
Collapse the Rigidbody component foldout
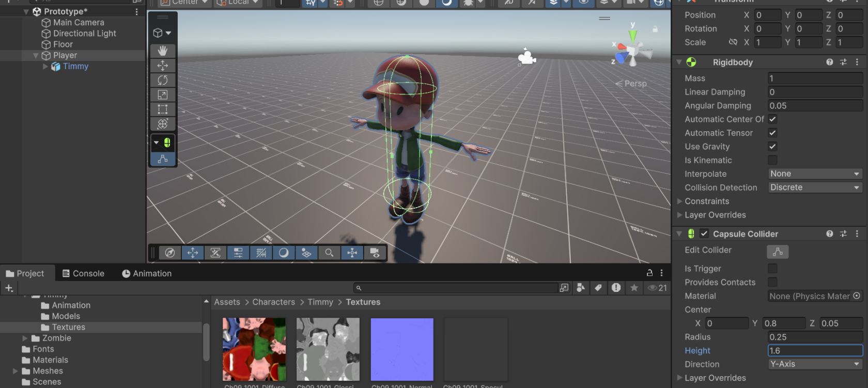coord(679,62)
